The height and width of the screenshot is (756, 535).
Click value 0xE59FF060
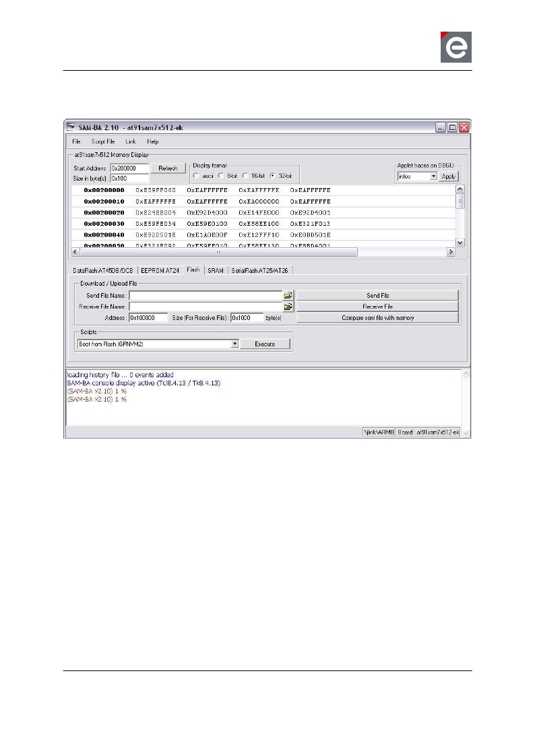tap(156, 190)
